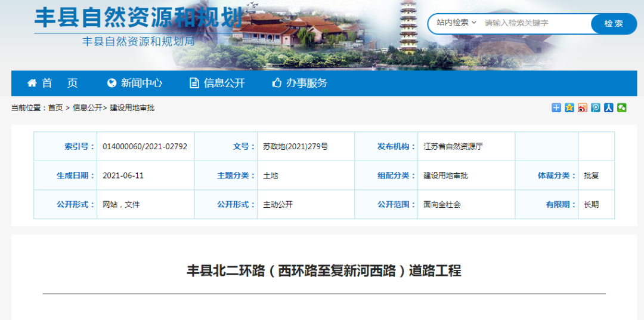Click the home icon beside 首页
Screen dimensions: 644x320
[32, 83]
